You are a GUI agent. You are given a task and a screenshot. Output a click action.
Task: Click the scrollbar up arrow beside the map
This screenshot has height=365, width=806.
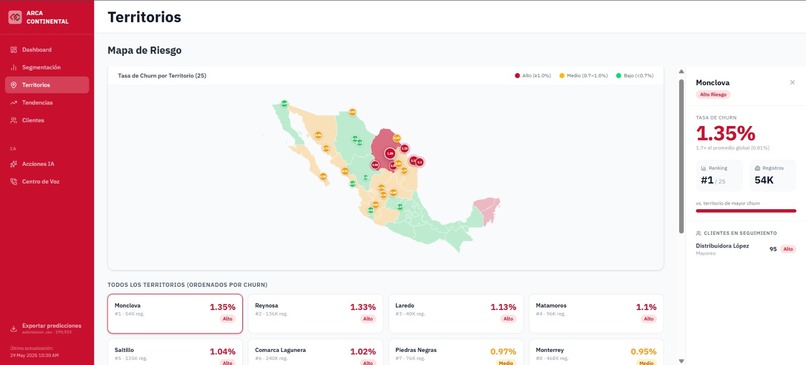(682, 72)
